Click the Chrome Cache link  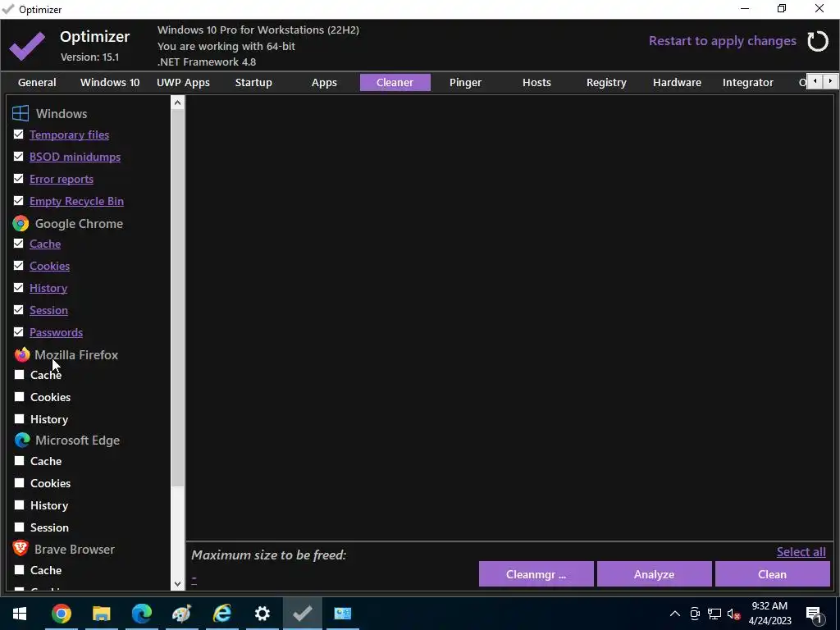pos(45,244)
